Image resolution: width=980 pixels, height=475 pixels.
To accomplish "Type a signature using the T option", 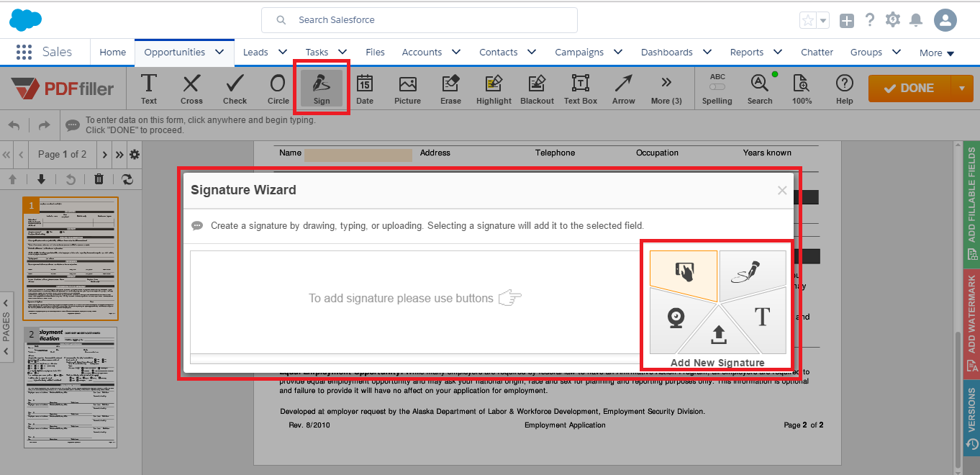I will point(762,317).
